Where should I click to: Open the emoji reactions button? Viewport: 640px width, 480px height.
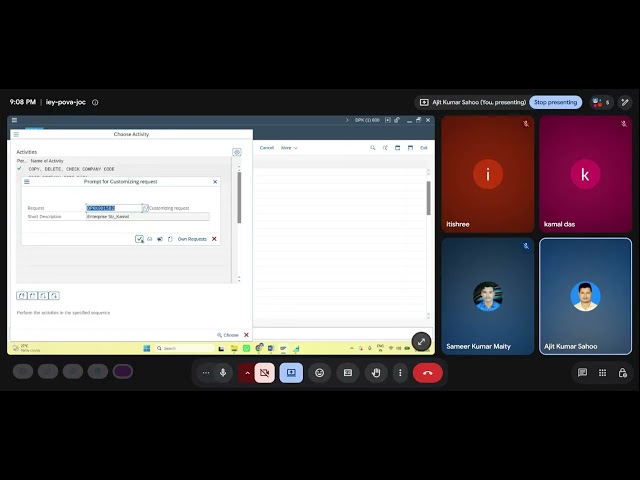pos(320,373)
